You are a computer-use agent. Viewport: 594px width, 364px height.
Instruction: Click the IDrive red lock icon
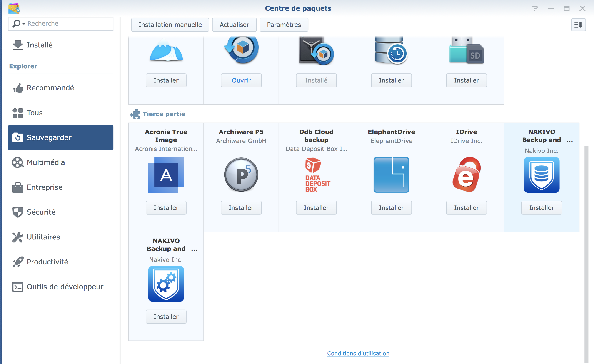(467, 175)
